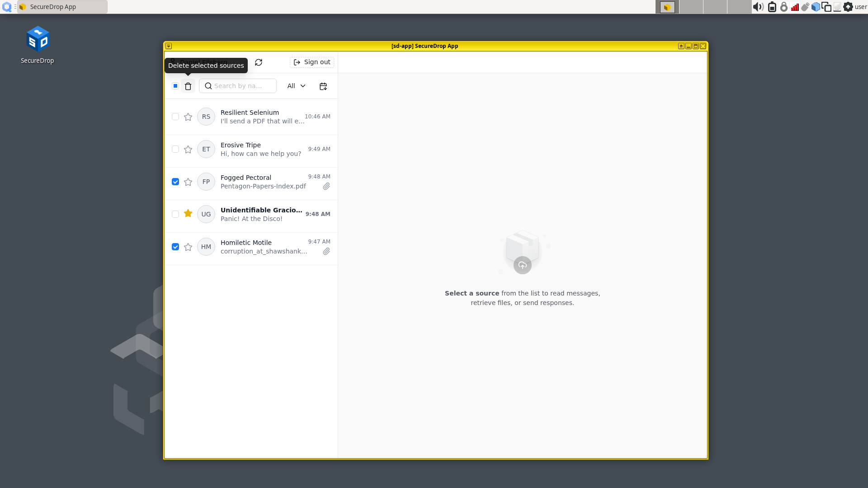
Task: Click the paperclip icon on Fogged Pectoral
Action: (x=326, y=186)
